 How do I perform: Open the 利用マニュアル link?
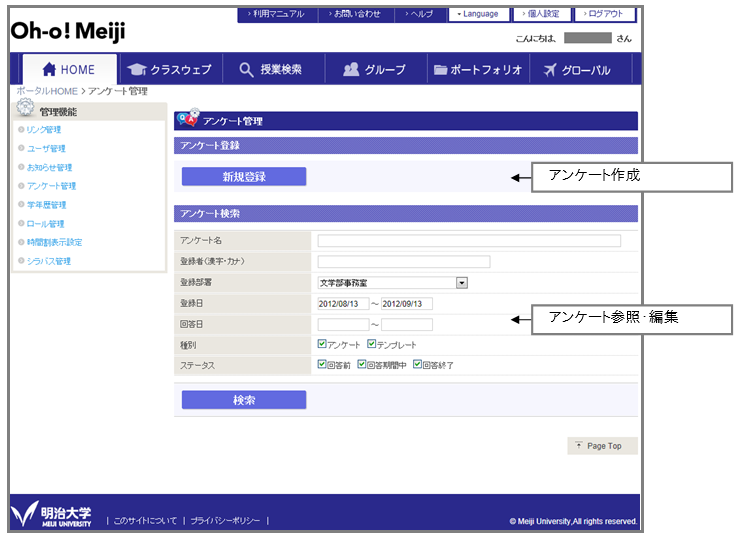[277, 14]
